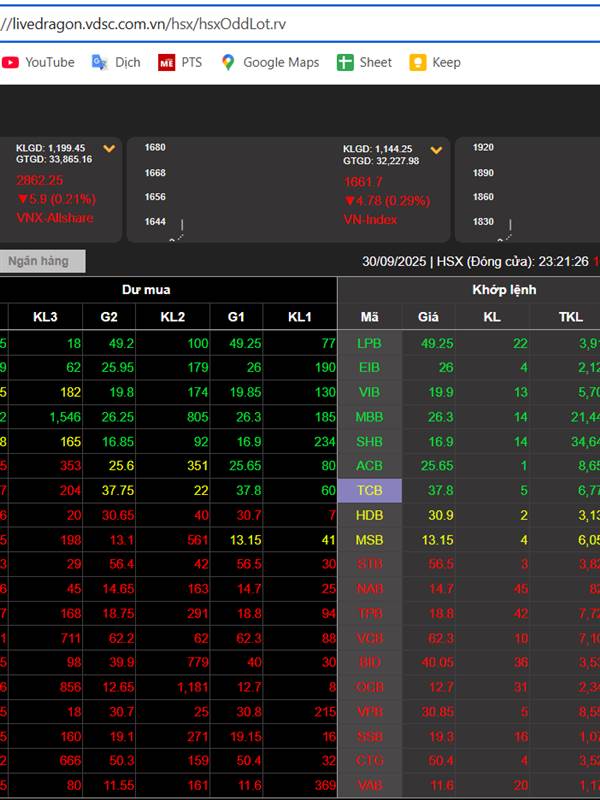Expand the VN-Index dropdown arrow

click(x=436, y=150)
